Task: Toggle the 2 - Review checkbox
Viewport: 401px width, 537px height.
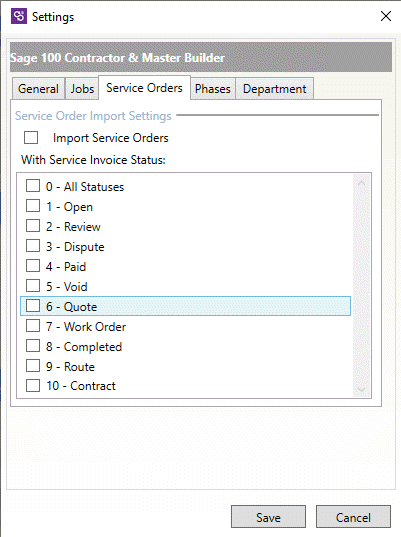Action: pyautogui.click(x=33, y=226)
